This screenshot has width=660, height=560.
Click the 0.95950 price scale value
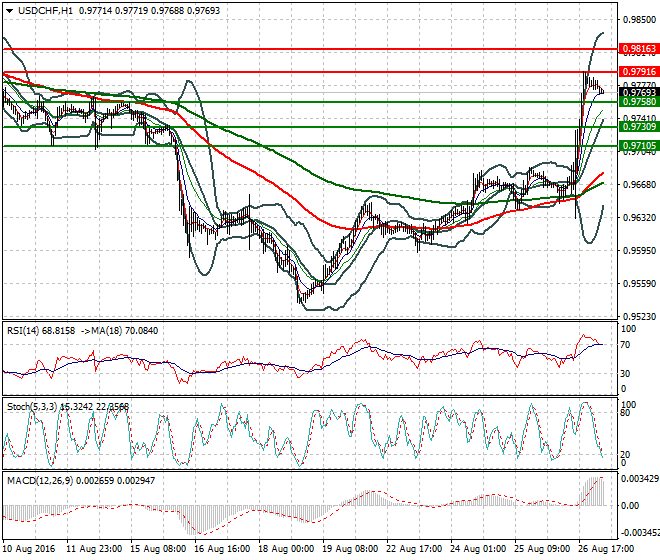pos(639,251)
